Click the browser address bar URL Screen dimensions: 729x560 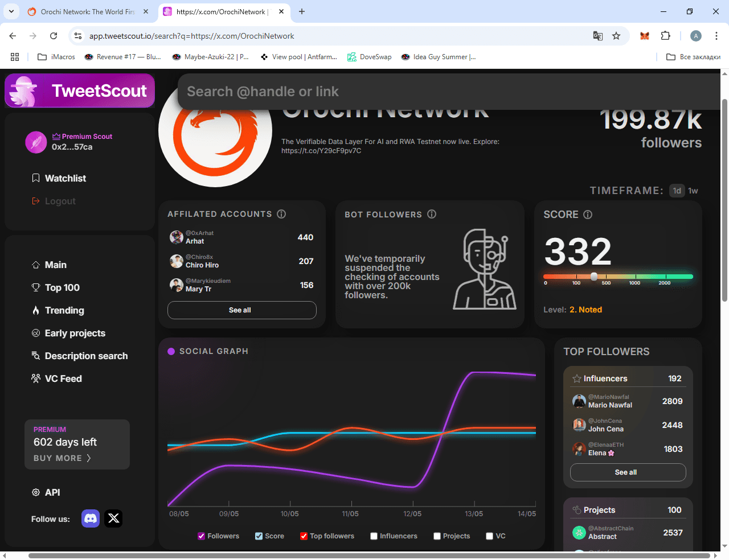[x=192, y=36]
